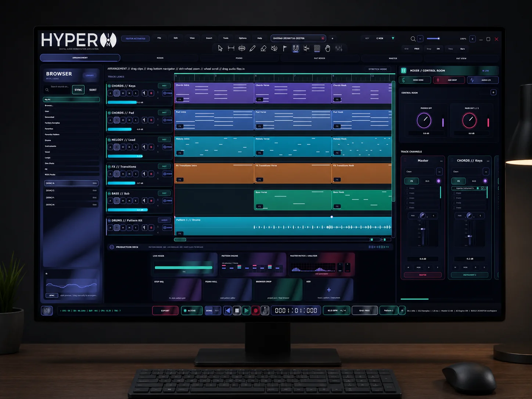The image size is (532, 399).
Task: Select the pencil draw tool
Action: [x=252, y=48]
